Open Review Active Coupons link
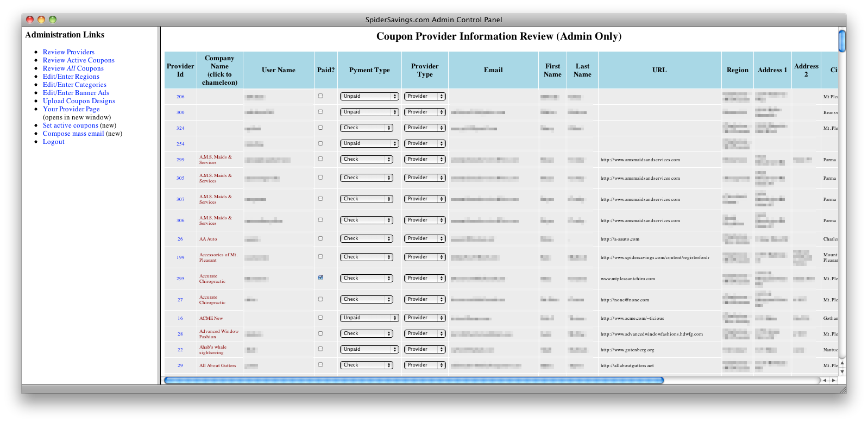This screenshot has height=423, width=868. (x=79, y=60)
